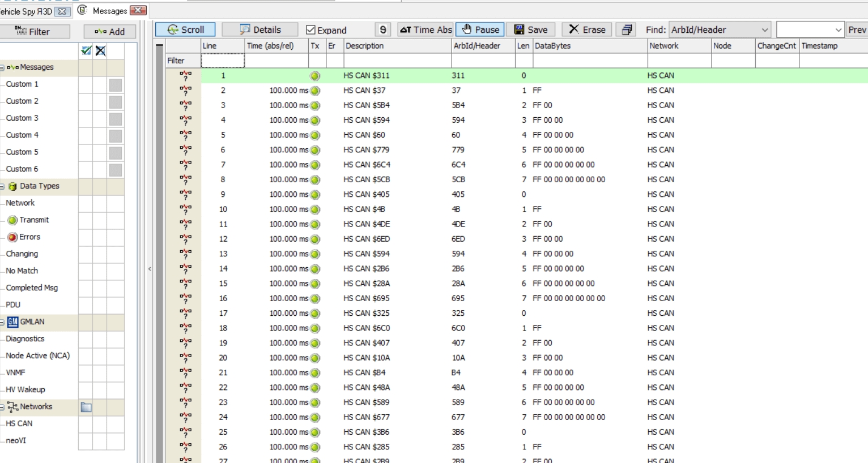Click the green checkmark filter icon

[86, 51]
